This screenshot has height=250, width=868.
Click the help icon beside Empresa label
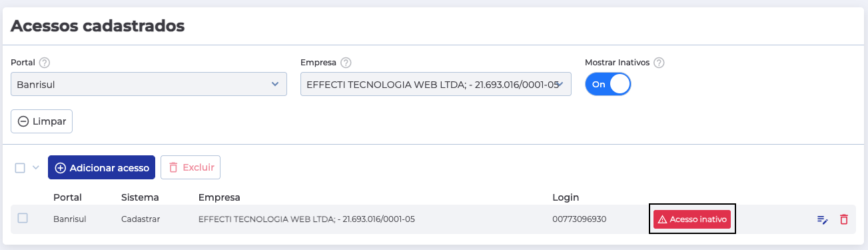346,63
